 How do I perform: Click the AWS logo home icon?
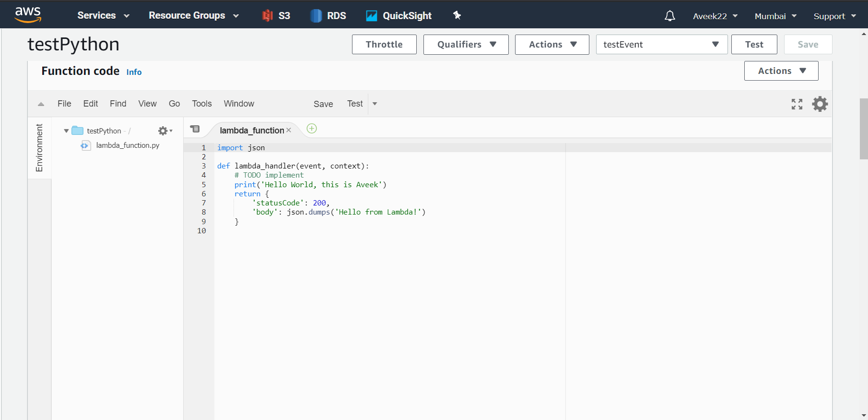click(x=28, y=15)
